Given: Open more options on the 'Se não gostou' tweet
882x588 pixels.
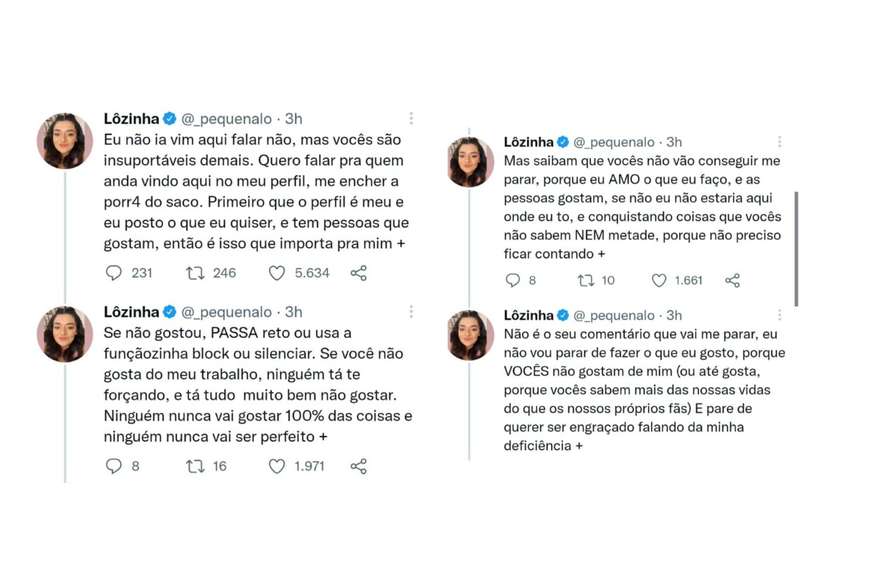Looking at the screenshot, I should 411,312.
